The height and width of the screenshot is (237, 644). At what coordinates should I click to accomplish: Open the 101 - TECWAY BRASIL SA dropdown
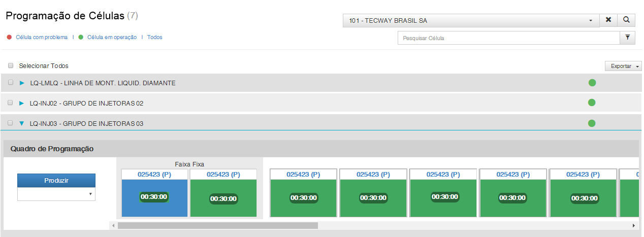coord(471,20)
